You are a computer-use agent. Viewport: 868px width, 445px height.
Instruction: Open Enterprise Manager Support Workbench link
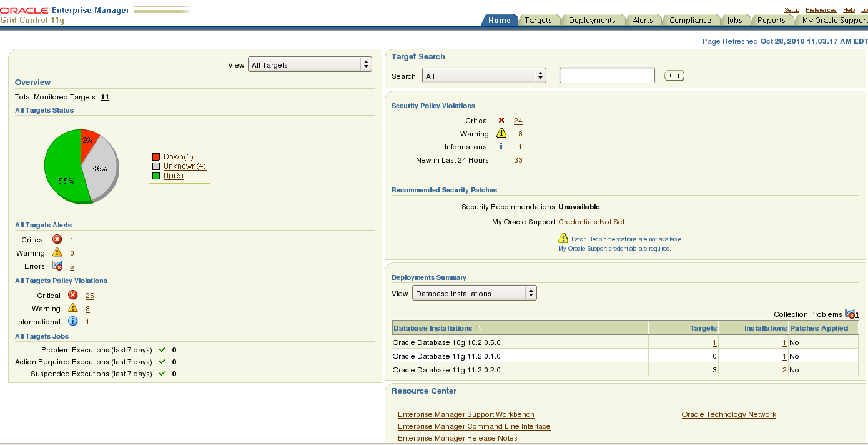pos(466,414)
